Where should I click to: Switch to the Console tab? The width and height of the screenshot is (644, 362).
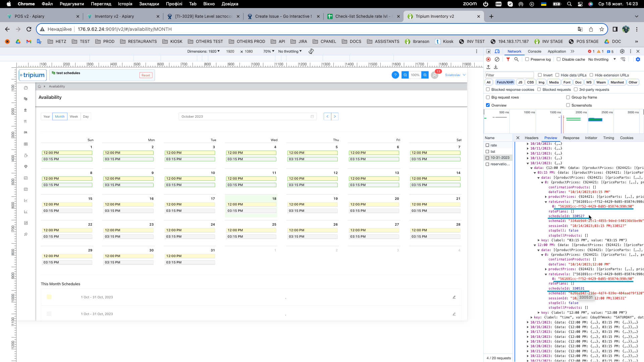click(534, 51)
